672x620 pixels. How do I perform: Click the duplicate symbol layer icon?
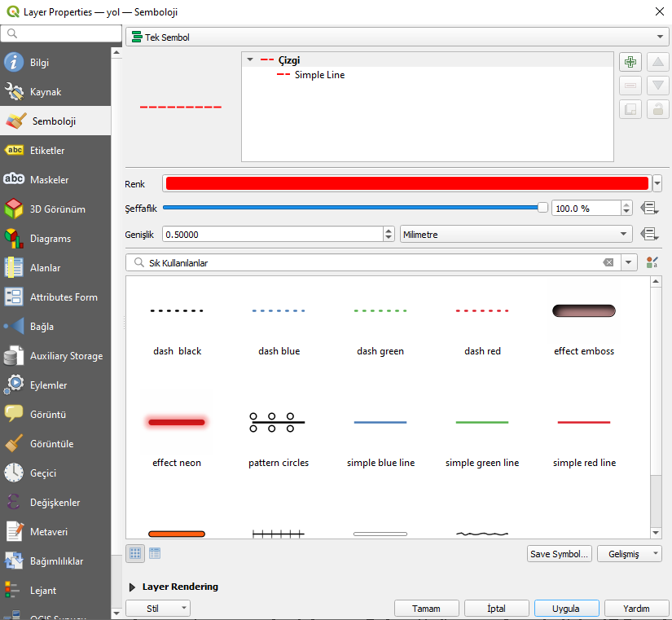pos(630,109)
